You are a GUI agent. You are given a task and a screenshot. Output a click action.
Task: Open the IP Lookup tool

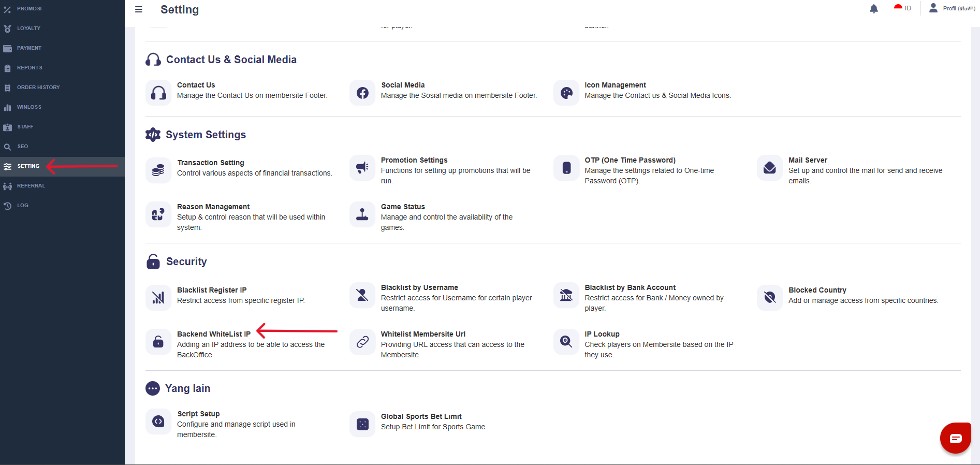602,334
